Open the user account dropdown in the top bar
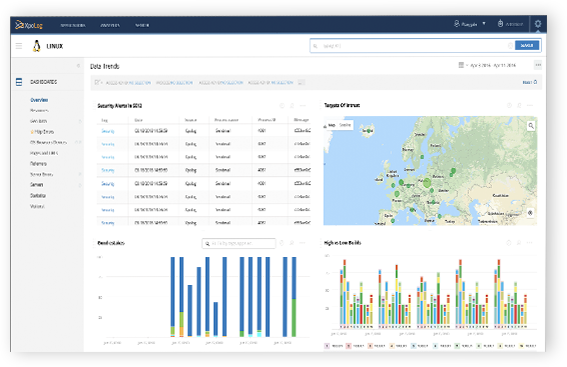The width and height of the screenshot is (567, 367). [470, 24]
